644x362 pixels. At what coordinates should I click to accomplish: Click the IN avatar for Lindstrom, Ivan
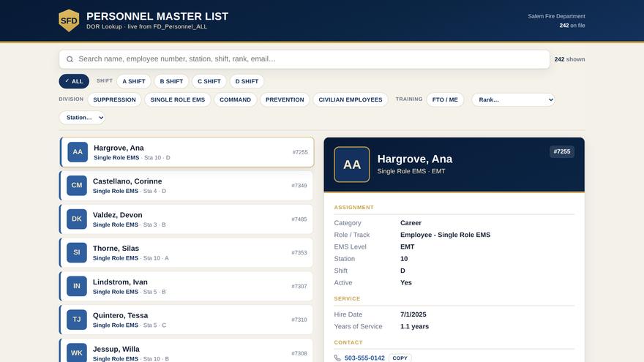pos(77,286)
